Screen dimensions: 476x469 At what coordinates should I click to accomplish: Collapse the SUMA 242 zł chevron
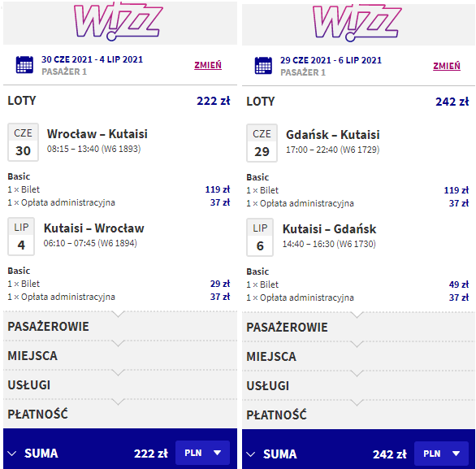click(x=251, y=454)
